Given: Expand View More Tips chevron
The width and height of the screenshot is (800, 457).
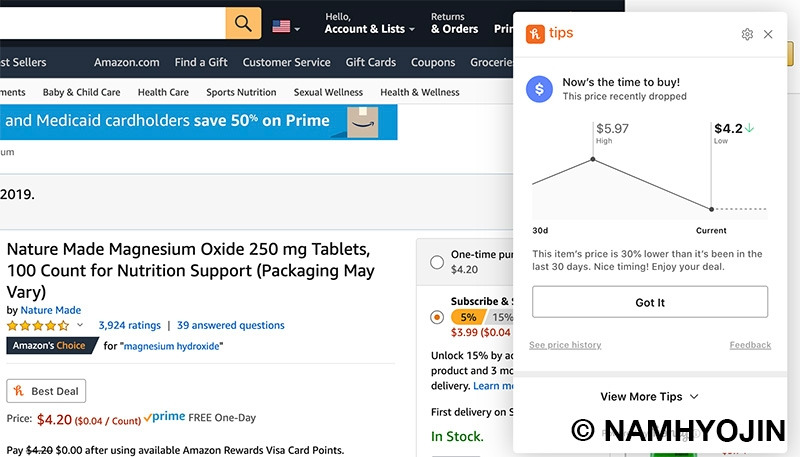Looking at the screenshot, I should point(694,396).
